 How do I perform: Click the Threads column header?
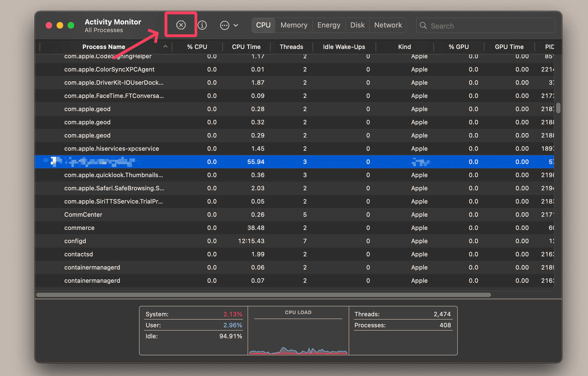[x=291, y=47]
